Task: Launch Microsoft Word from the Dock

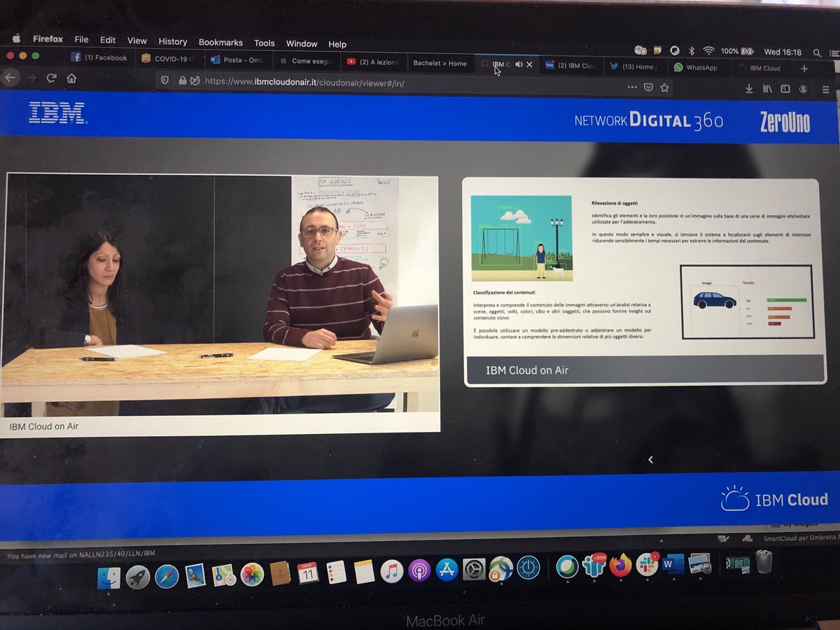Action: pyautogui.click(x=673, y=570)
